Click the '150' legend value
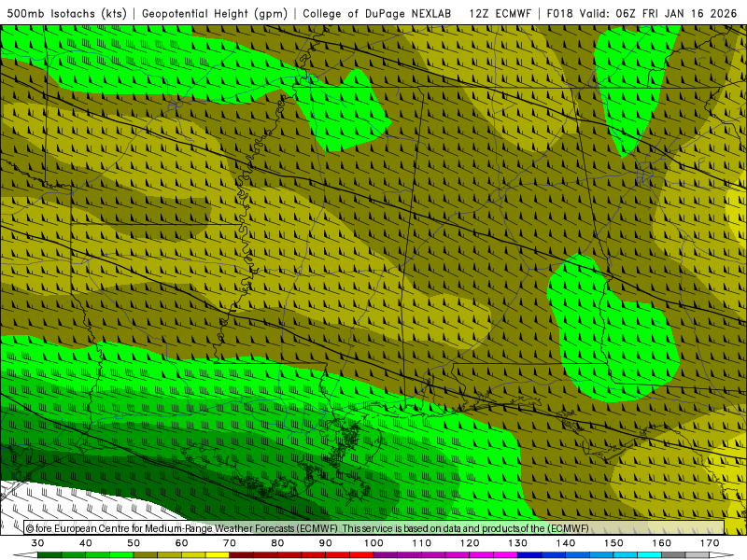This screenshot has width=747, height=560. click(x=613, y=543)
